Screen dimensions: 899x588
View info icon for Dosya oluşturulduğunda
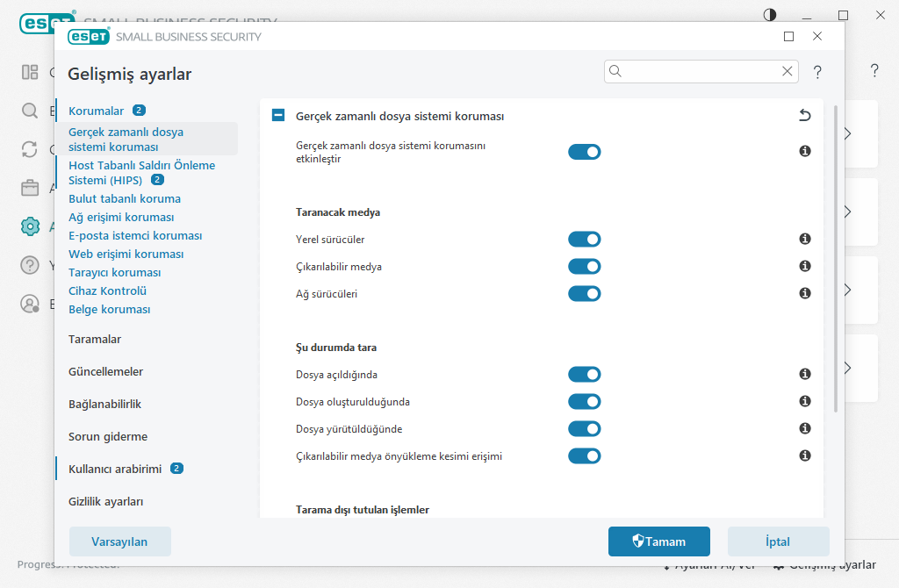(804, 401)
